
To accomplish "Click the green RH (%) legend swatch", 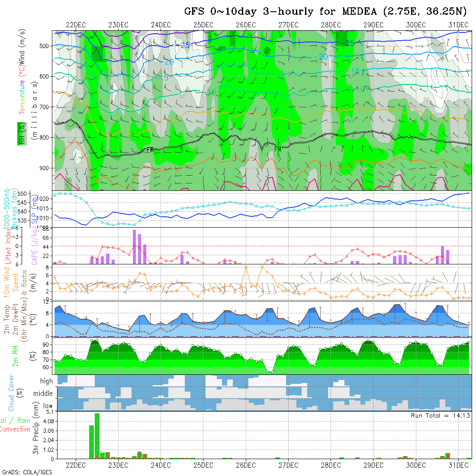I will (x=20, y=133).
